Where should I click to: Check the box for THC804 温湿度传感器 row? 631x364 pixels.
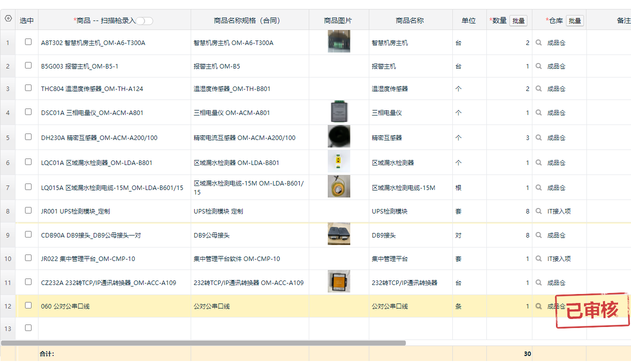pos(28,88)
